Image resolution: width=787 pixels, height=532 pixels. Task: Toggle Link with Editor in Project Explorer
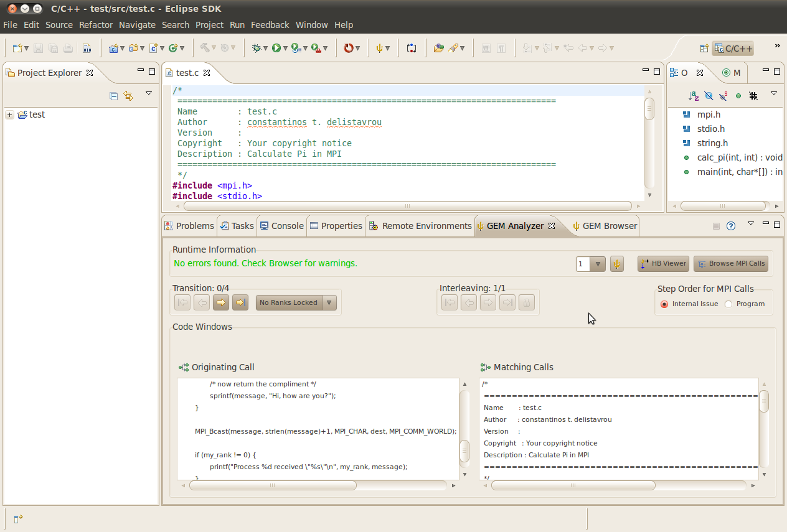click(128, 96)
